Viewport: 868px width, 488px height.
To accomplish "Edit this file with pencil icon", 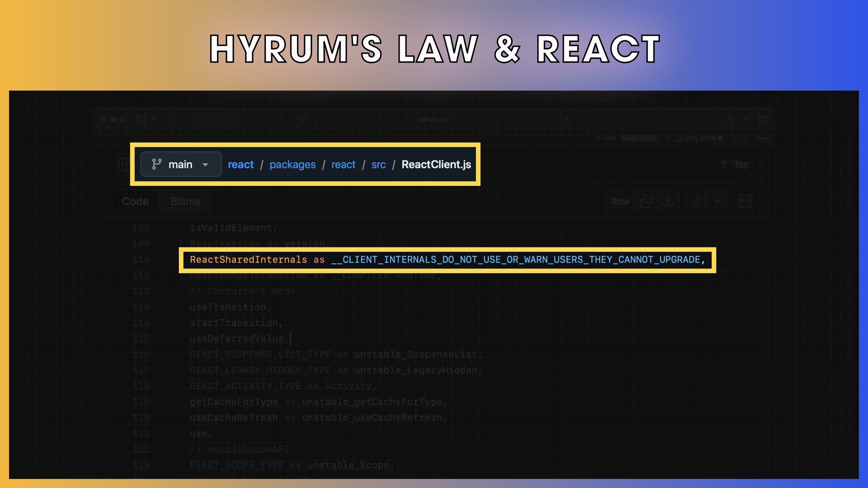I will click(x=696, y=201).
